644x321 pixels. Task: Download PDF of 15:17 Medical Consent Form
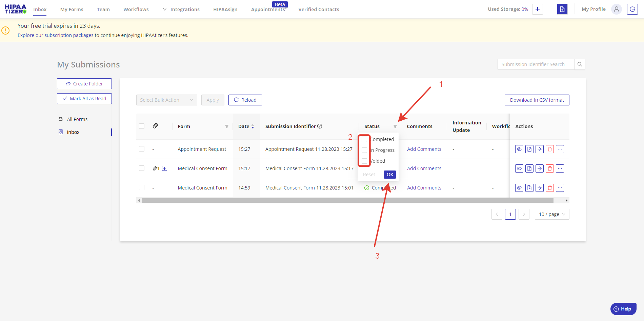click(x=529, y=168)
